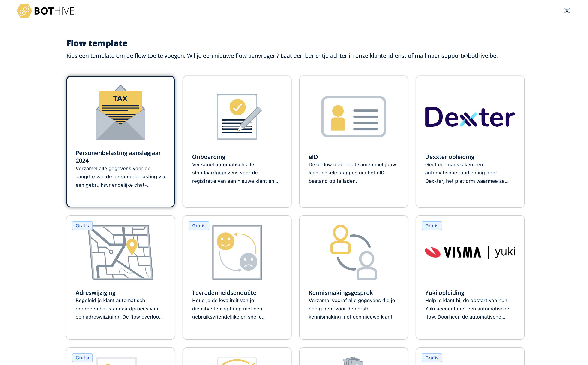Select Personenbelasting aanslagjaar 2024 title
Image resolution: width=588 pixels, height=365 pixels.
click(118, 157)
